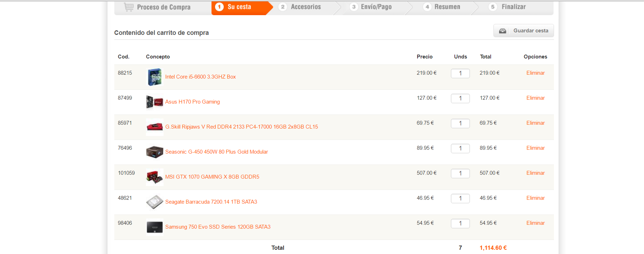This screenshot has height=254, width=644.
Task: Click the step 3 circle icon before Envío/Pago
Action: [x=354, y=7]
